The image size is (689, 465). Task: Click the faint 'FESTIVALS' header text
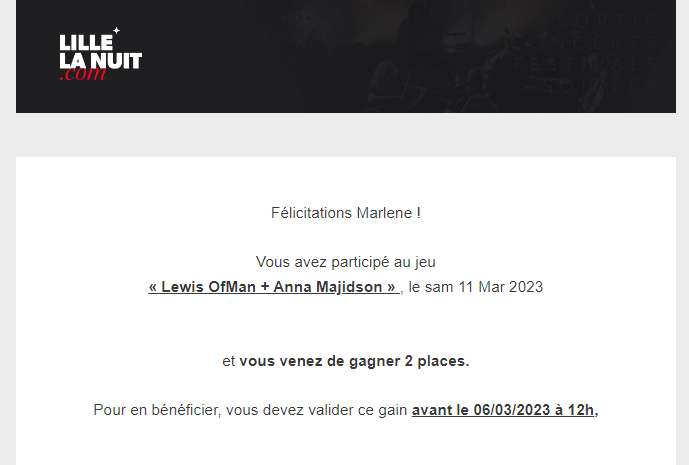[588, 63]
